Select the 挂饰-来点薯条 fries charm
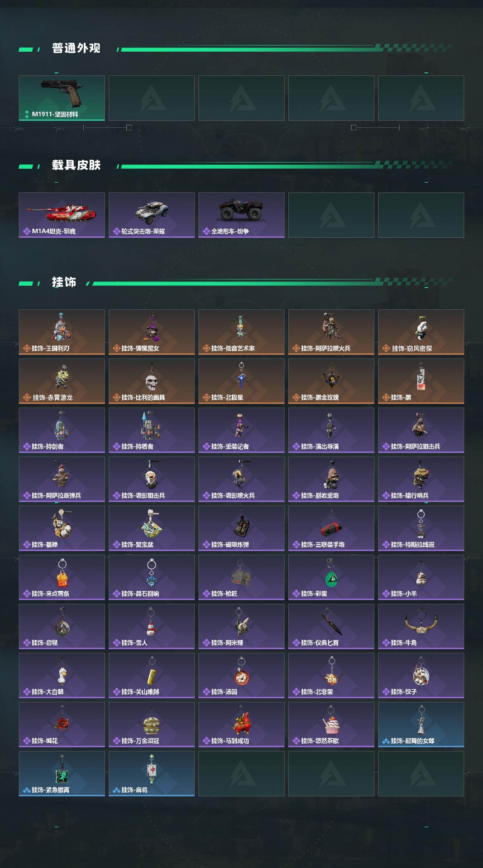This screenshot has width=483, height=868. point(62,577)
